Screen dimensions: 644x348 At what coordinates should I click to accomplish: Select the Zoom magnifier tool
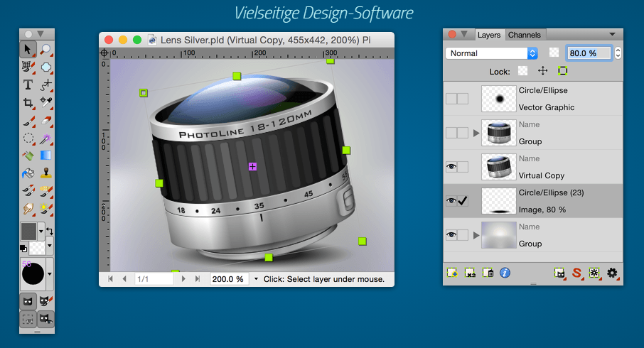pos(45,49)
